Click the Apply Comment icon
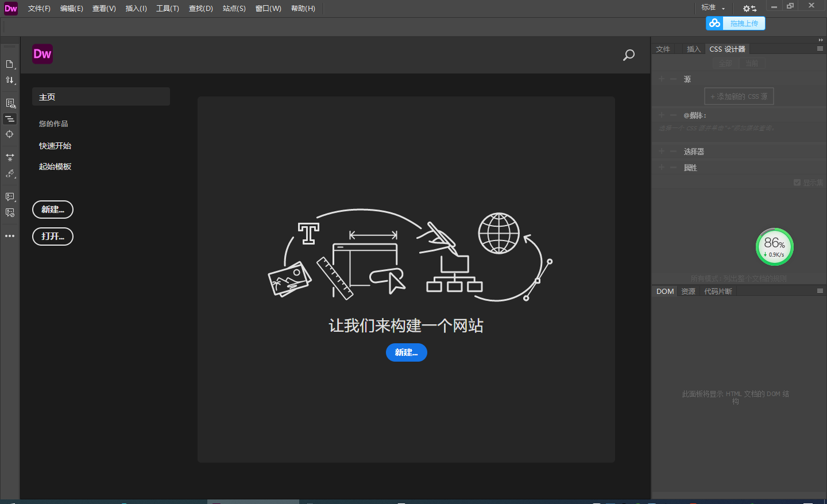 coord(10,197)
